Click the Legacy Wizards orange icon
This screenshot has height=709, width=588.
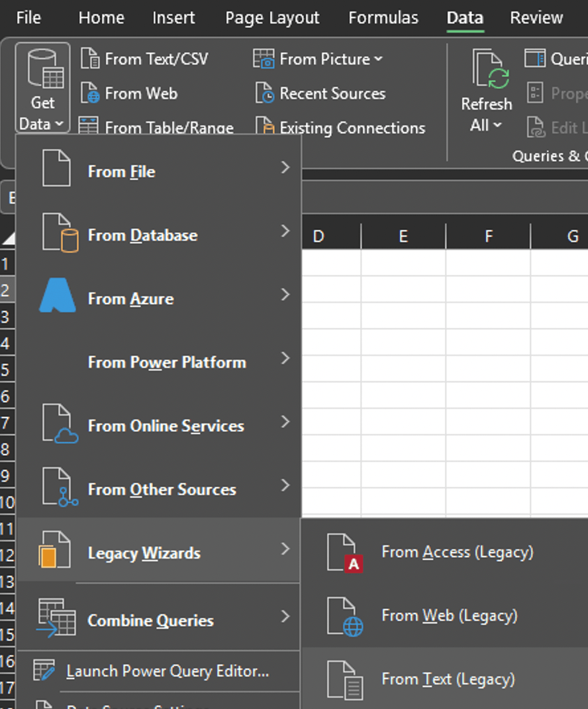(x=55, y=550)
